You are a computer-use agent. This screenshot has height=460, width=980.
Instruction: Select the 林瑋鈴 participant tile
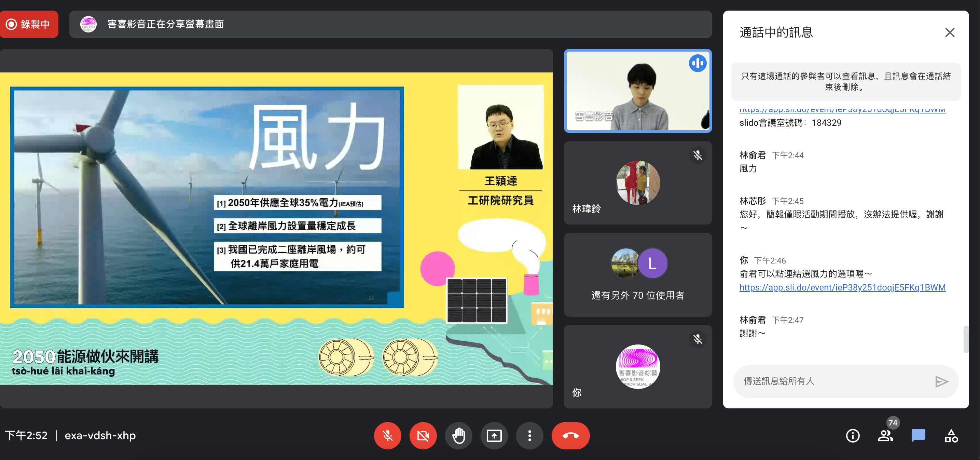tap(638, 182)
